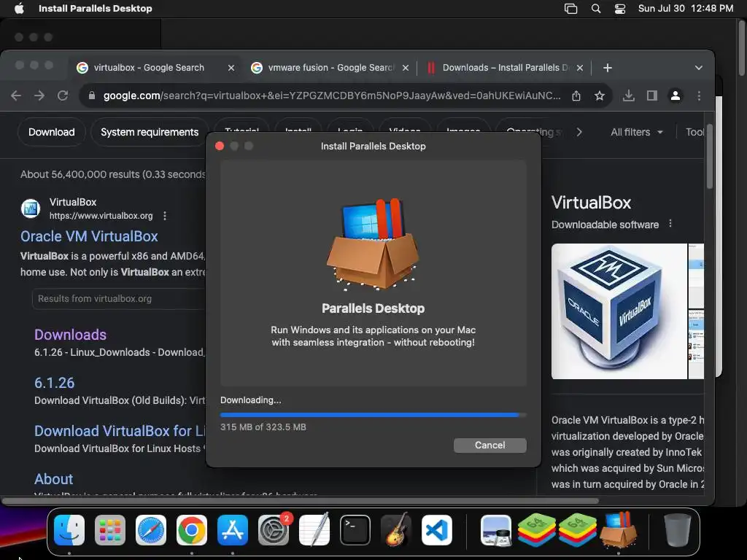Viewport: 747px width, 560px height.
Task: Open Stage Manager menu bar icon
Action: [x=570, y=9]
